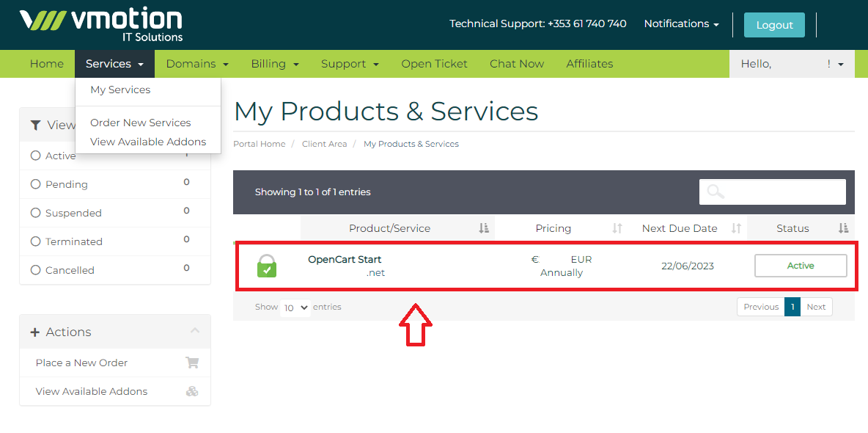Click the Active status button
Screen dimensions: 868x433
click(x=801, y=266)
